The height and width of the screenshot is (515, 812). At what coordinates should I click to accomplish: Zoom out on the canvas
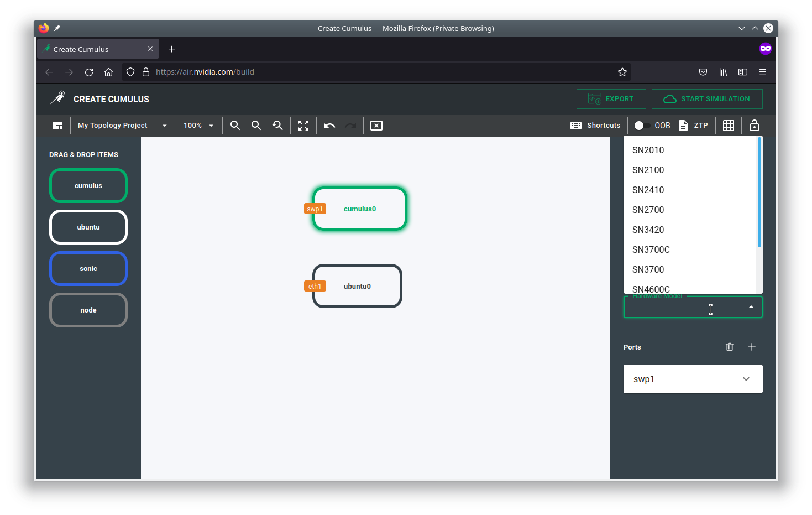click(256, 126)
